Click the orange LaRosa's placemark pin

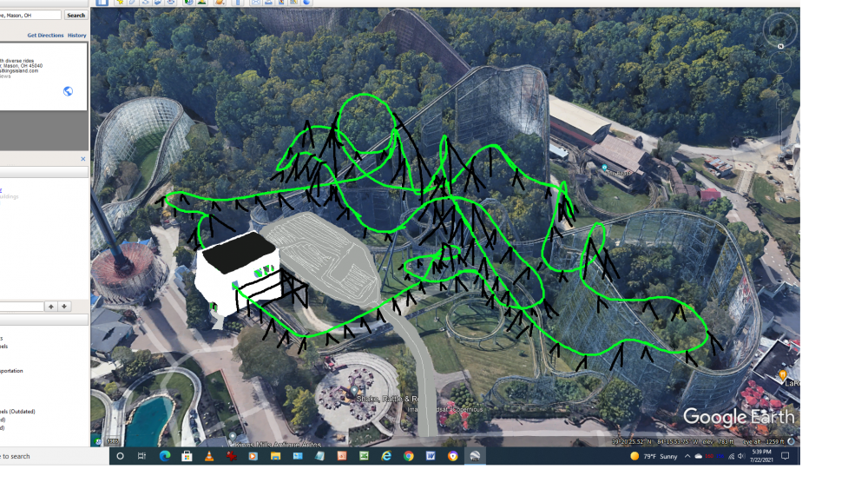point(784,372)
